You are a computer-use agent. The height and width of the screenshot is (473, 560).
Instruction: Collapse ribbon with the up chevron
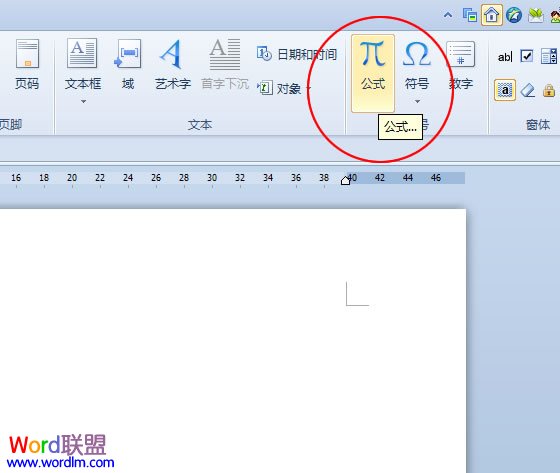pyautogui.click(x=448, y=15)
